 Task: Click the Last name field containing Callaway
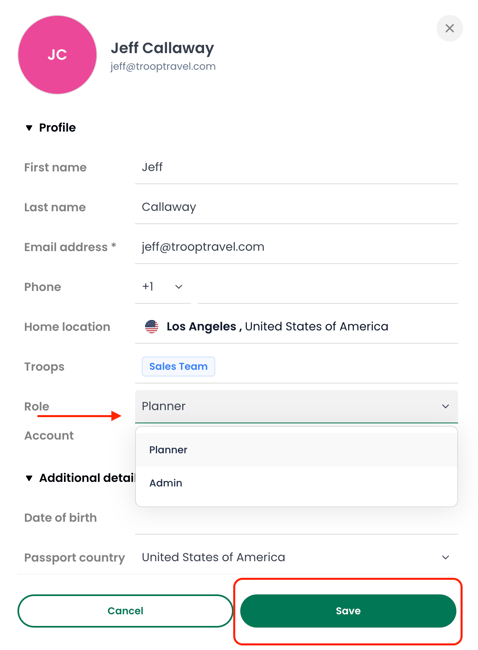296,207
